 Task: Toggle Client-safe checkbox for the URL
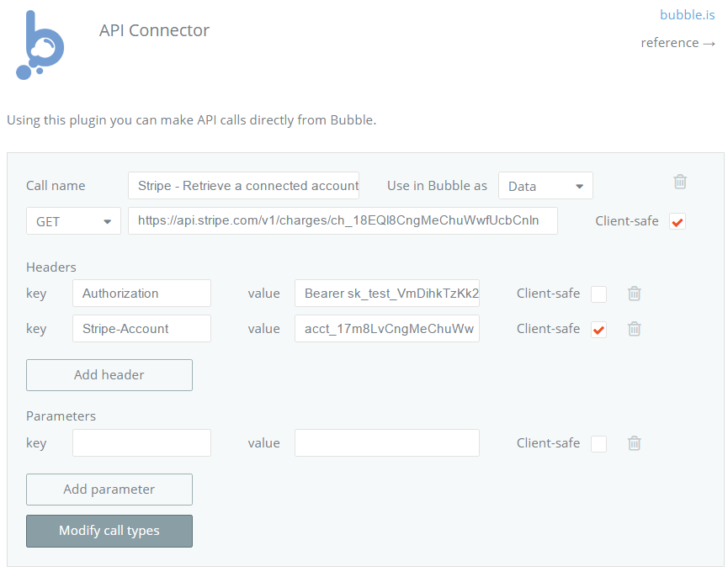[x=677, y=221]
